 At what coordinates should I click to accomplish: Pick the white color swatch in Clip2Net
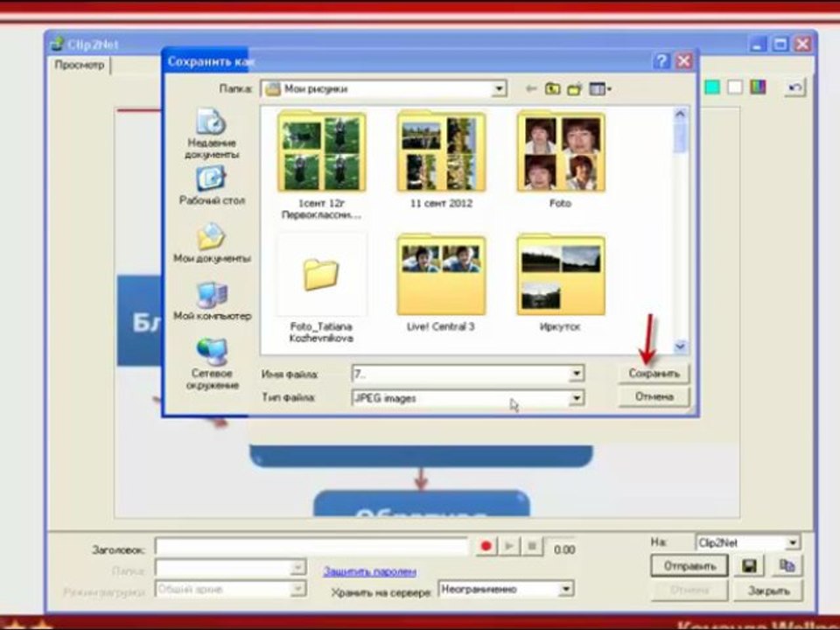pos(735,87)
